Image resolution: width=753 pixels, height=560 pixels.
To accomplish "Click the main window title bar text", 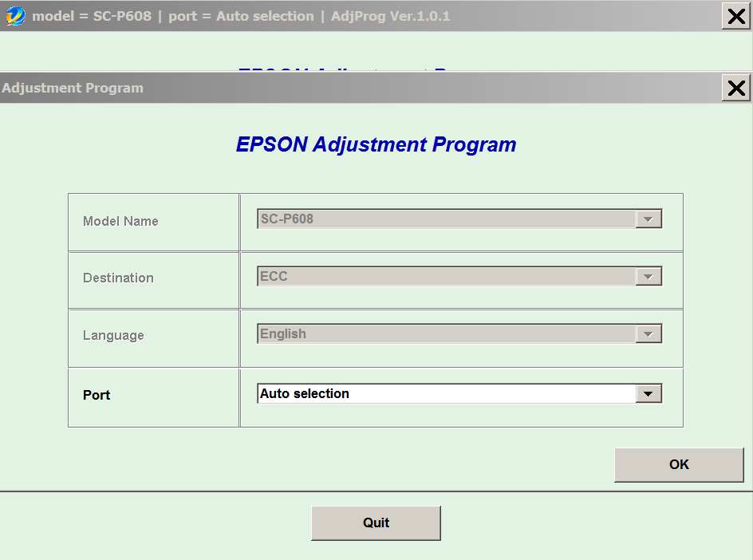I will pos(241,16).
